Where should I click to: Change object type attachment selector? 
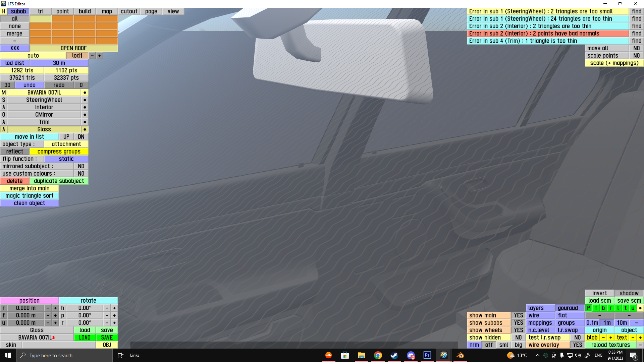point(66,144)
